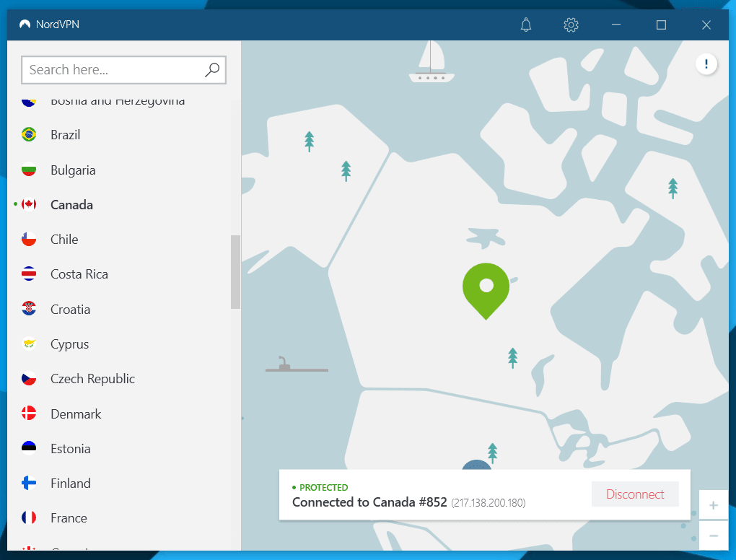The height and width of the screenshot is (560, 736).
Task: Open the notifications bell
Action: pos(526,25)
